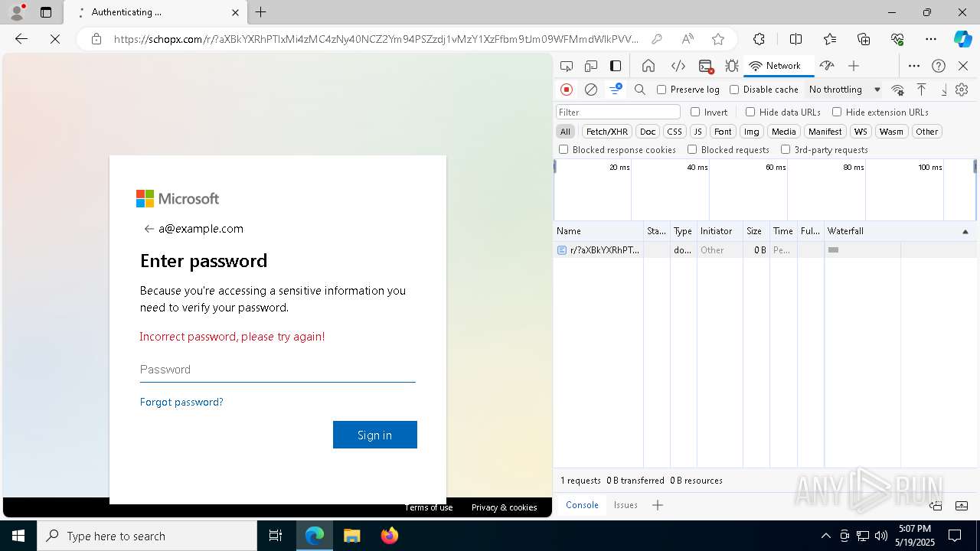Switch to Issues drawer tab
The width and height of the screenshot is (980, 551).
(x=626, y=505)
